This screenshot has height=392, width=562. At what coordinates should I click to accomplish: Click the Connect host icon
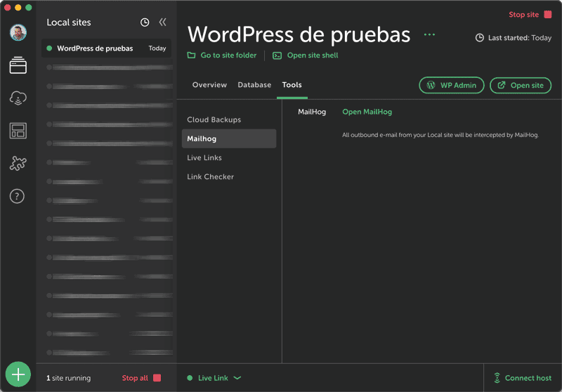(x=497, y=378)
